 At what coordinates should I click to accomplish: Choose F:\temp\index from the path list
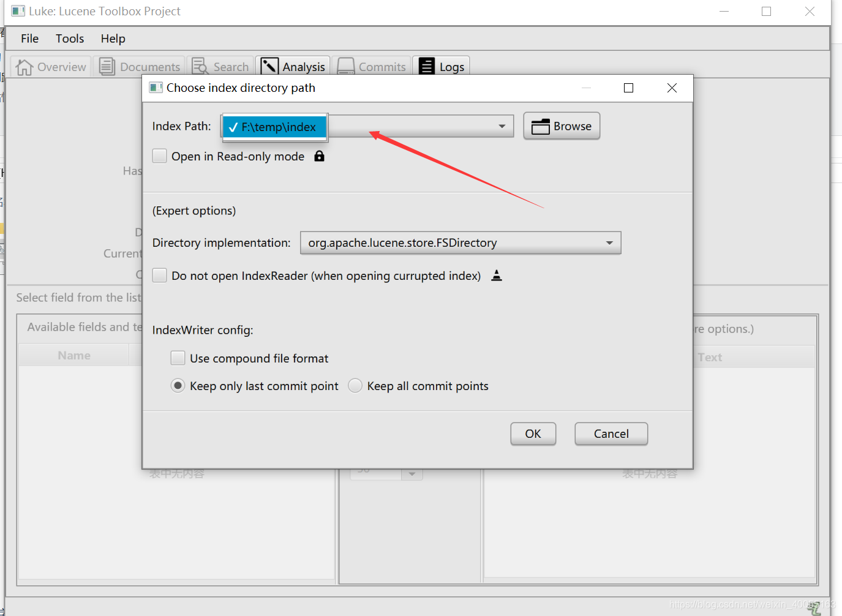pos(275,127)
